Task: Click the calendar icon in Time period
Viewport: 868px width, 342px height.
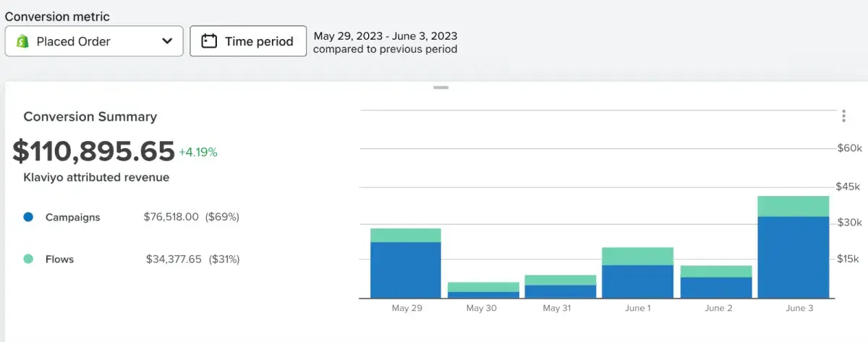Action: coord(209,41)
